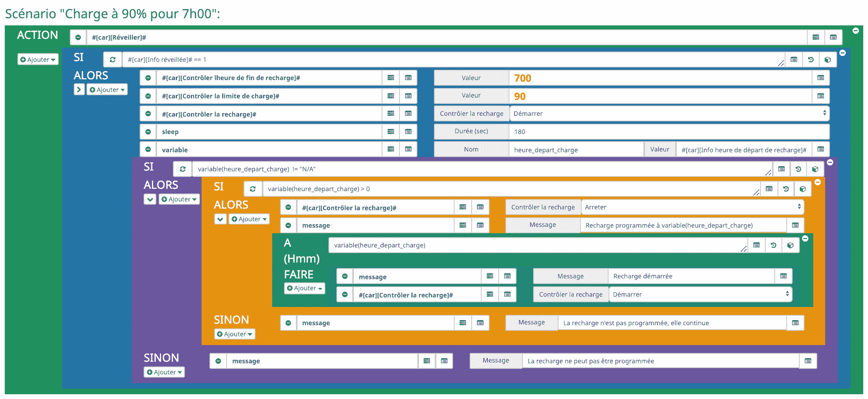This screenshot has height=399, width=868.
Task: Open the Ajouter dropdown under ACTION
Action: tap(38, 59)
